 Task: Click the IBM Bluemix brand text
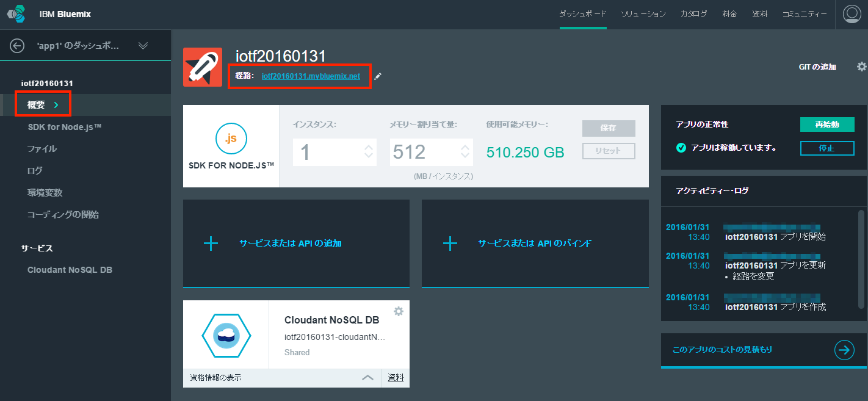pyautogui.click(x=65, y=14)
